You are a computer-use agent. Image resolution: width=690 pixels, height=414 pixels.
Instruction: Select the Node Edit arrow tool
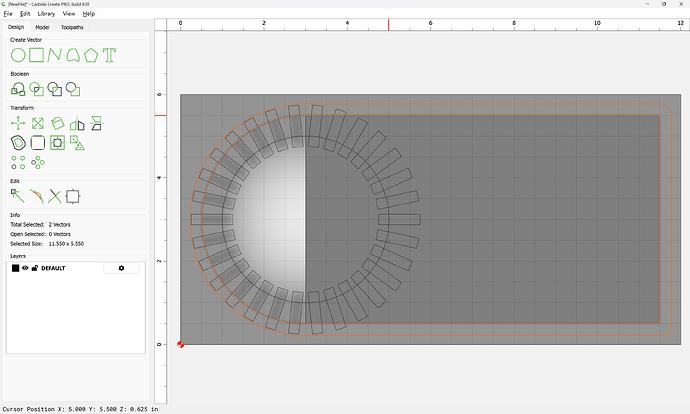17,196
